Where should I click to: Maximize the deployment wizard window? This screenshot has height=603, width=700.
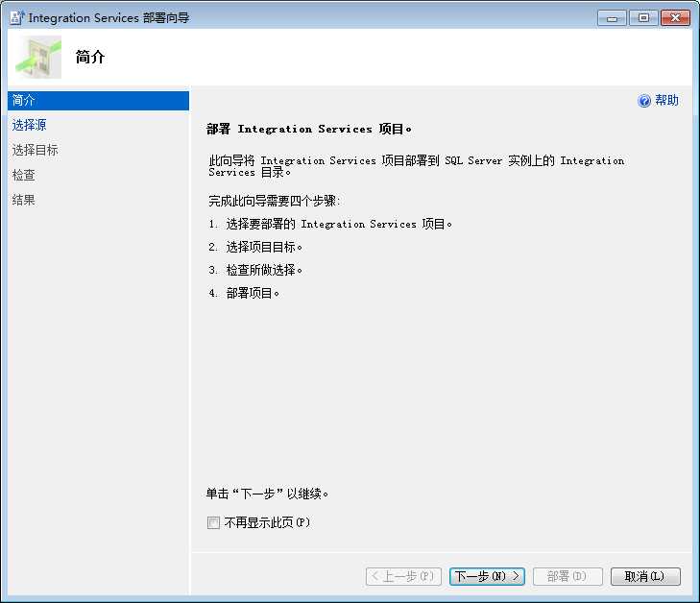pyautogui.click(x=643, y=18)
